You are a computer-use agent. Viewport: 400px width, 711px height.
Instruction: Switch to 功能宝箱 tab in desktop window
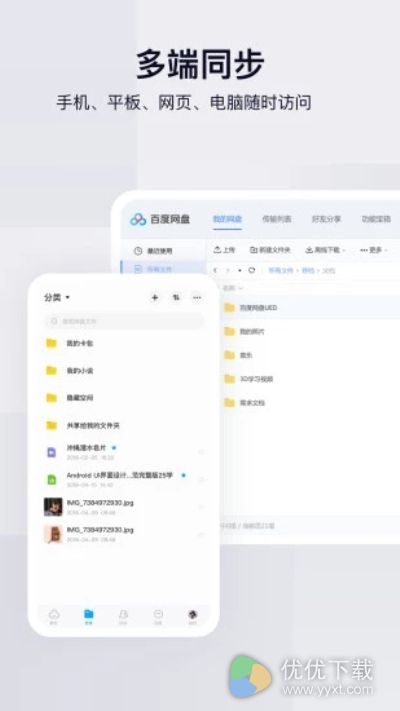click(376, 219)
